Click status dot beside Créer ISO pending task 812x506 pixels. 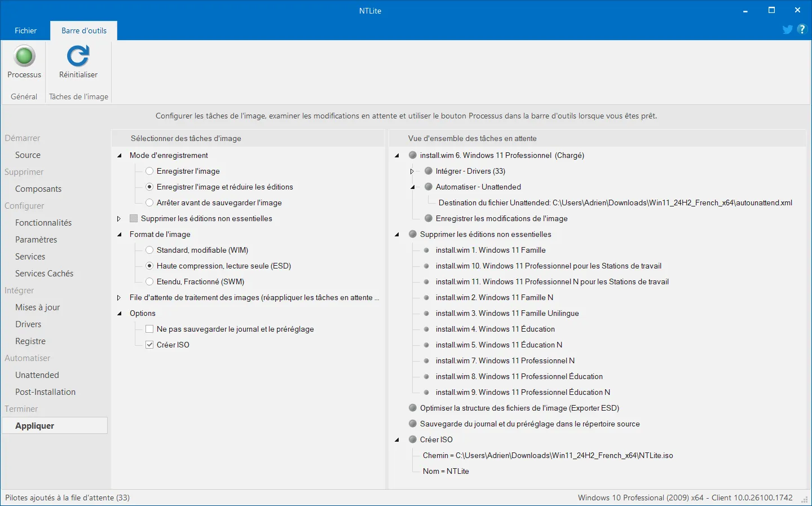coord(413,439)
